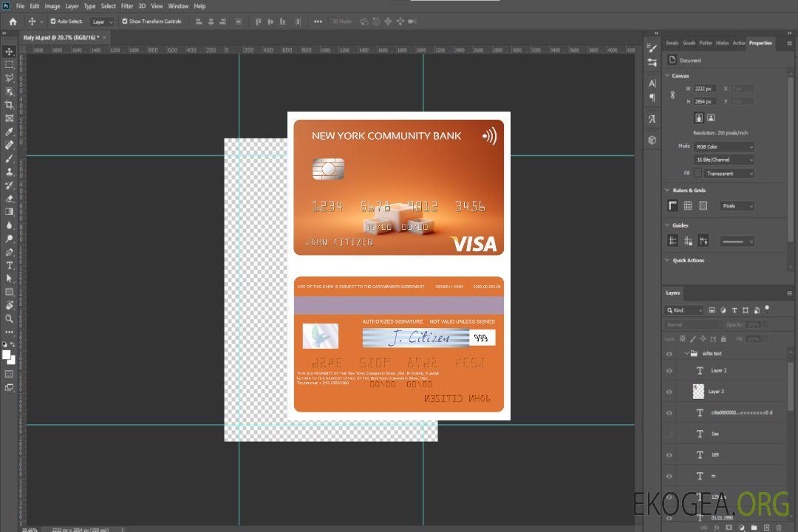Select the Eyedropper tool
The height and width of the screenshot is (532, 798).
[x=9, y=132]
